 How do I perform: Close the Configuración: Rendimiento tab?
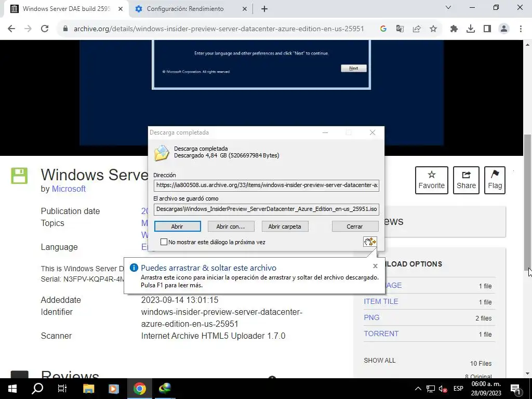point(245,9)
